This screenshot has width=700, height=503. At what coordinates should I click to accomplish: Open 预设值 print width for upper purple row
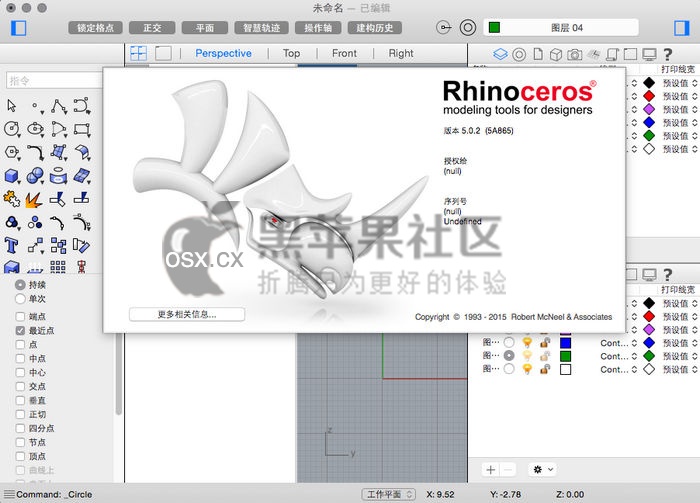coord(679,109)
